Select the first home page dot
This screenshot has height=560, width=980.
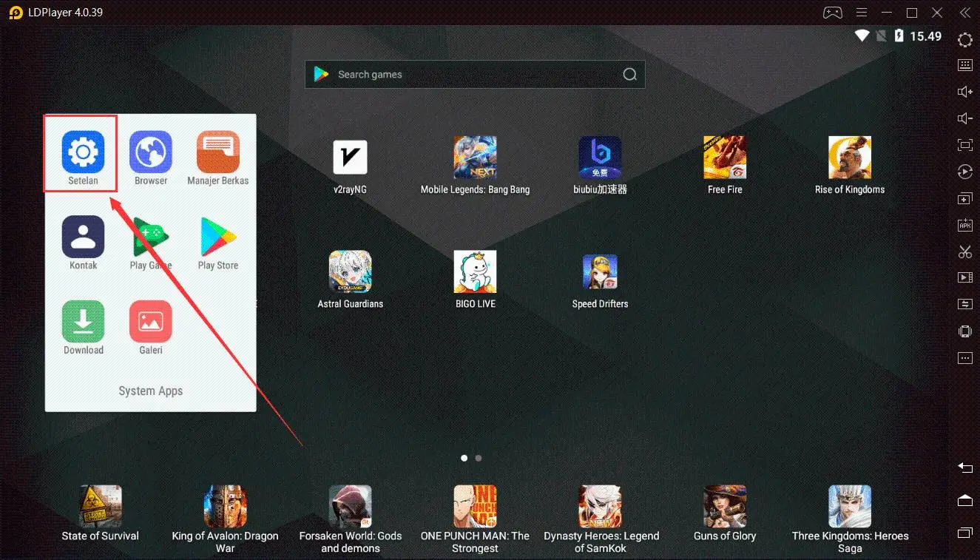(x=464, y=458)
